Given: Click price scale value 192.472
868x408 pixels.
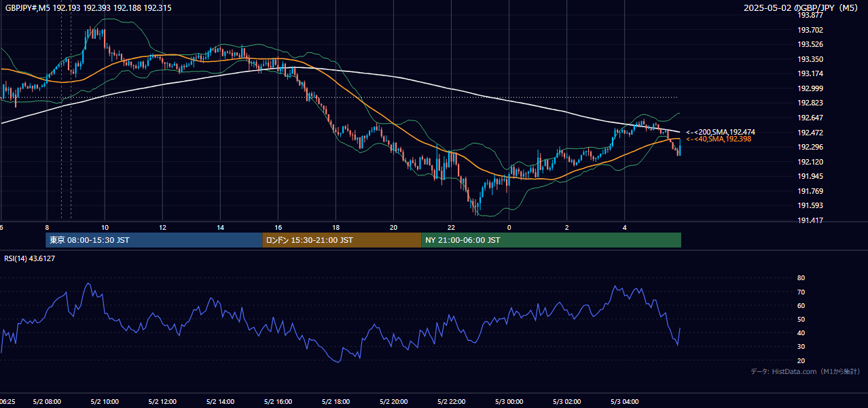Looking at the screenshot, I should [810, 133].
